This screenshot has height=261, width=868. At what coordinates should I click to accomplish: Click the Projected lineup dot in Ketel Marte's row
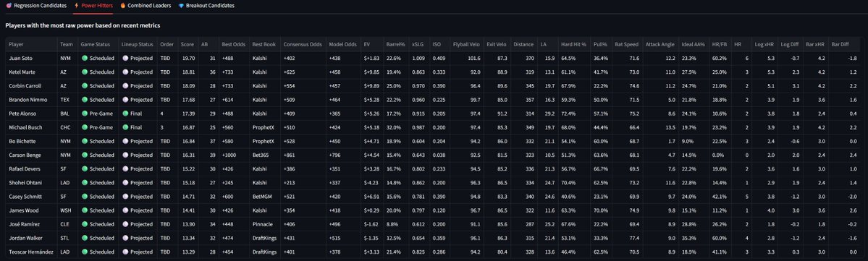pyautogui.click(x=125, y=72)
